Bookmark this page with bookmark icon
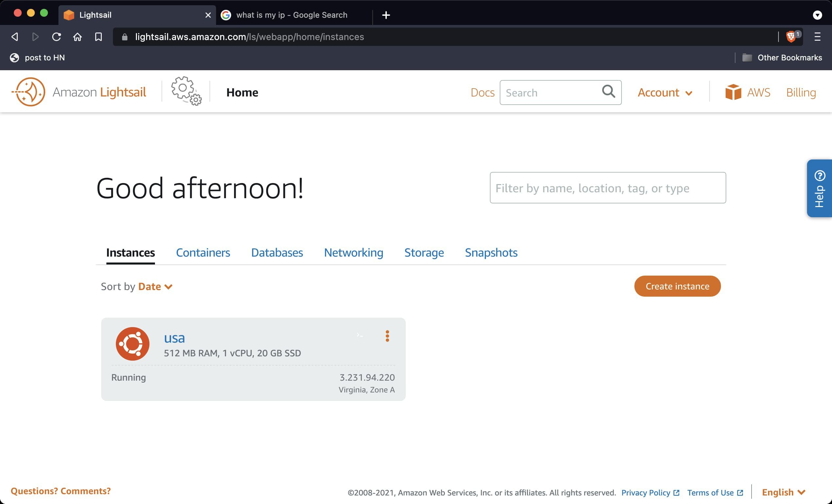This screenshot has height=504, width=832. [98, 36]
